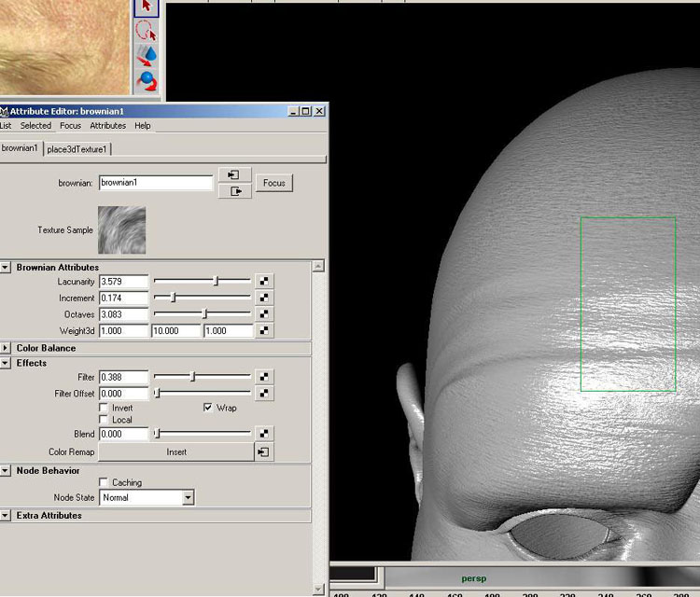
Task: Activate the Rotate tool icon
Action: coord(146,80)
